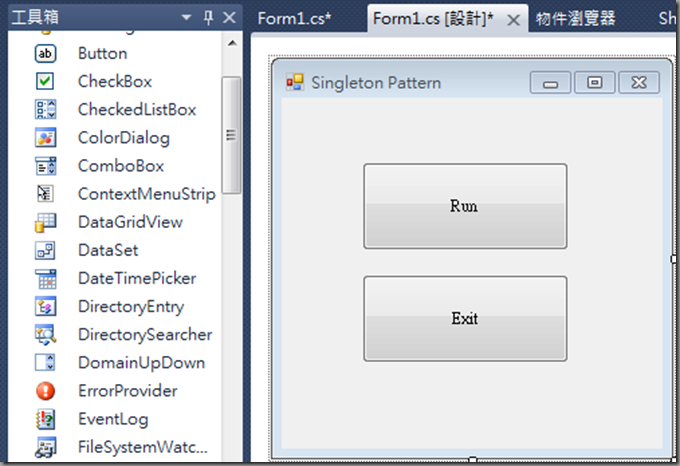Choose the ColorDialog icon in toolbox

[45, 138]
